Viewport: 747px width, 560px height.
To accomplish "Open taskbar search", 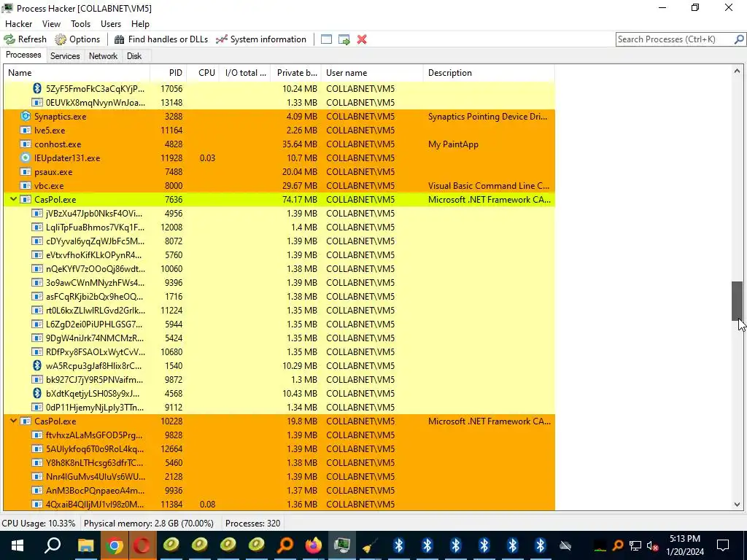I will click(x=53, y=545).
